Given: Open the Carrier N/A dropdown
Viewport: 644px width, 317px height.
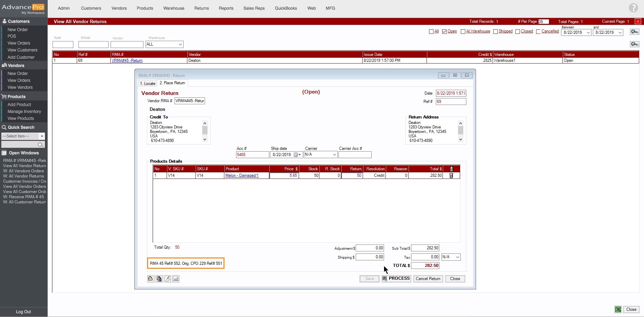Looking at the screenshot, I should [x=334, y=155].
